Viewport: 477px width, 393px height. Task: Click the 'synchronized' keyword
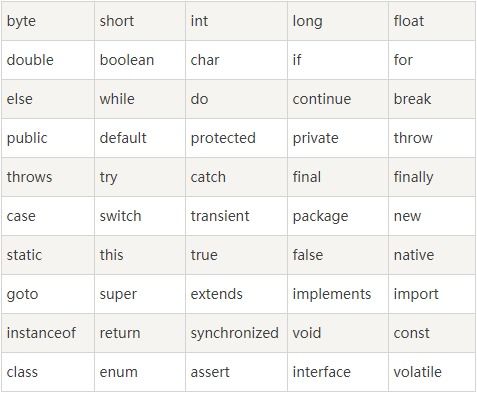pyautogui.click(x=234, y=333)
